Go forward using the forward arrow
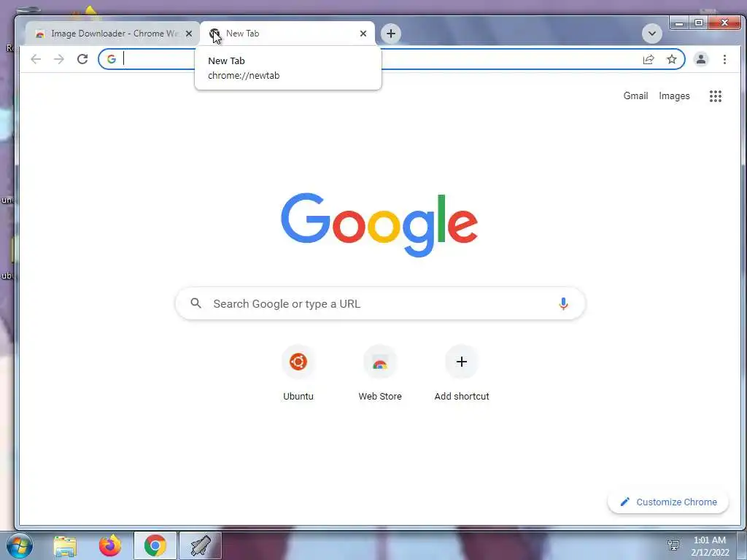 (x=58, y=59)
